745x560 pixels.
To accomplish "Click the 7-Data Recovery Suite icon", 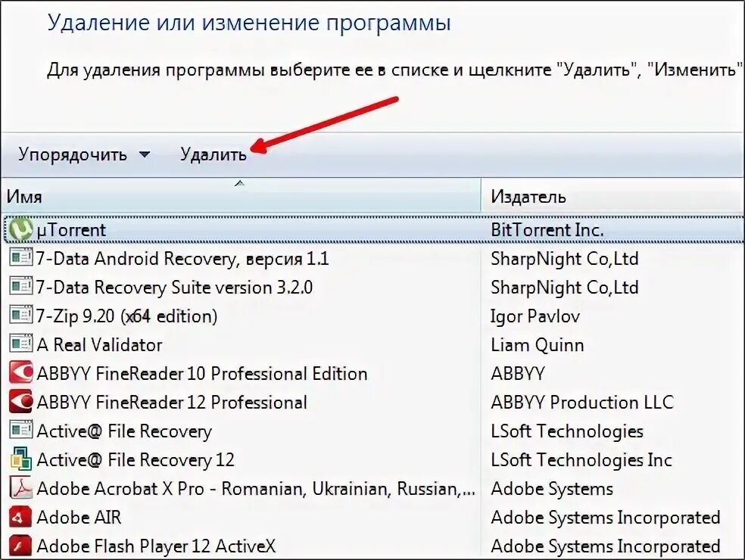I will [x=21, y=287].
